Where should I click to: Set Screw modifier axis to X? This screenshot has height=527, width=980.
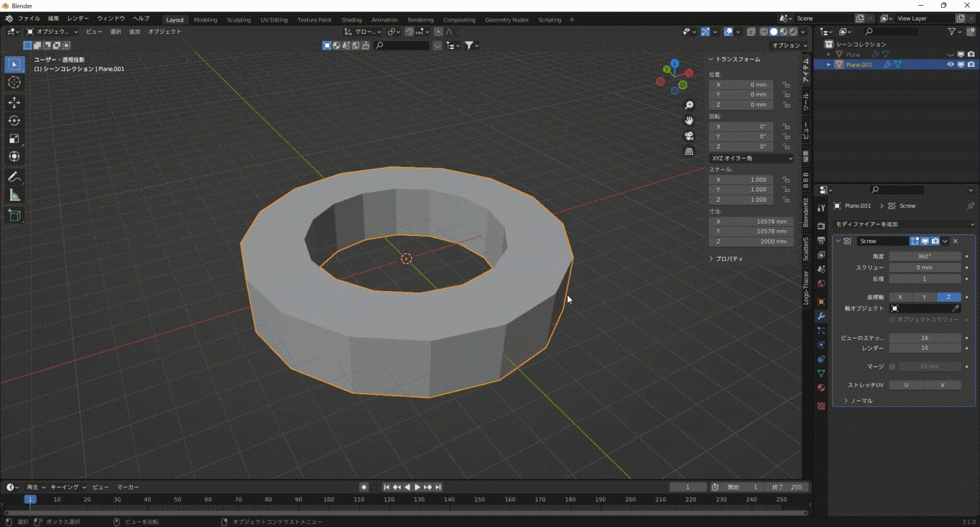[900, 297]
